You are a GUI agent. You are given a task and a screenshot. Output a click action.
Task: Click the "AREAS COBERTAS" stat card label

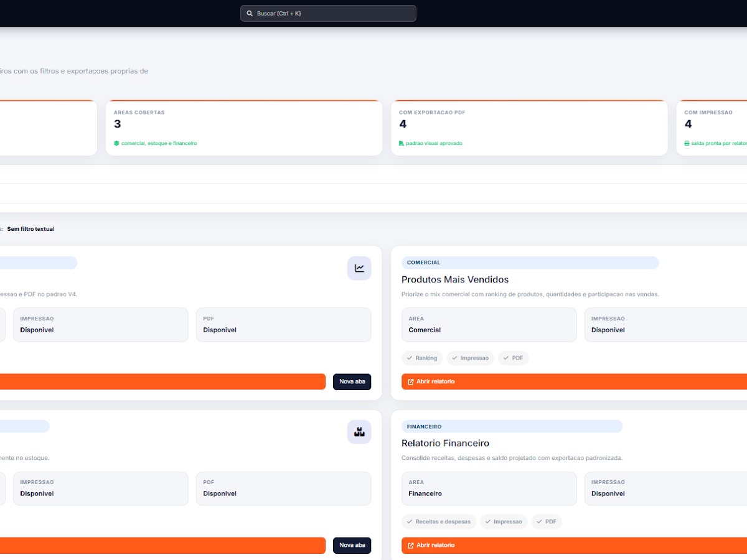(x=139, y=113)
